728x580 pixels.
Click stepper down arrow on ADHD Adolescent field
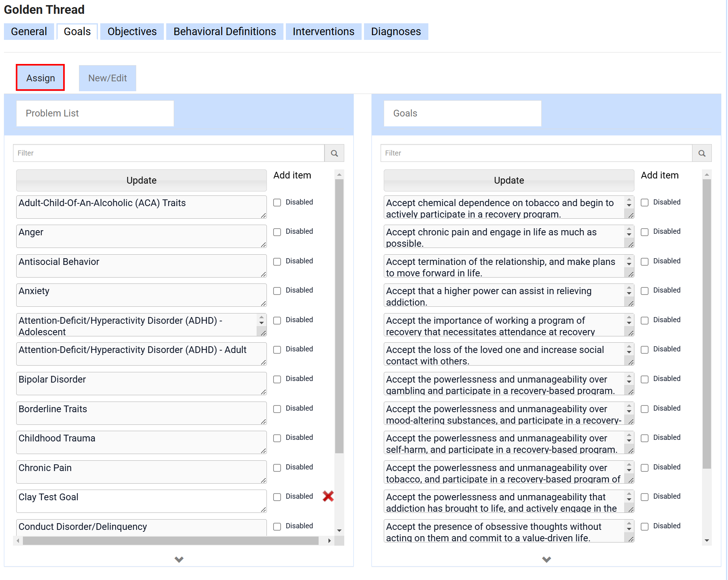click(261, 323)
